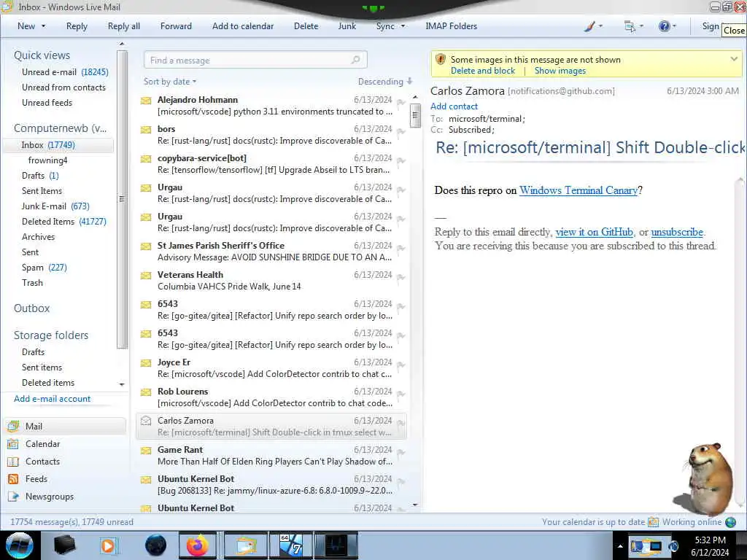Image resolution: width=747 pixels, height=560 pixels.
Task: Click Reply in the toolbar
Action: point(77,26)
